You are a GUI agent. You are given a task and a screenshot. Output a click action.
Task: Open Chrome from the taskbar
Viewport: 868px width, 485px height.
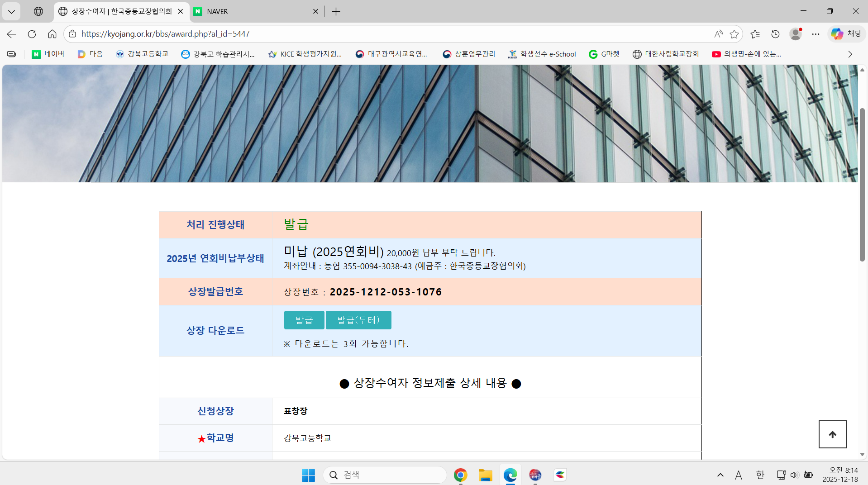(x=460, y=475)
